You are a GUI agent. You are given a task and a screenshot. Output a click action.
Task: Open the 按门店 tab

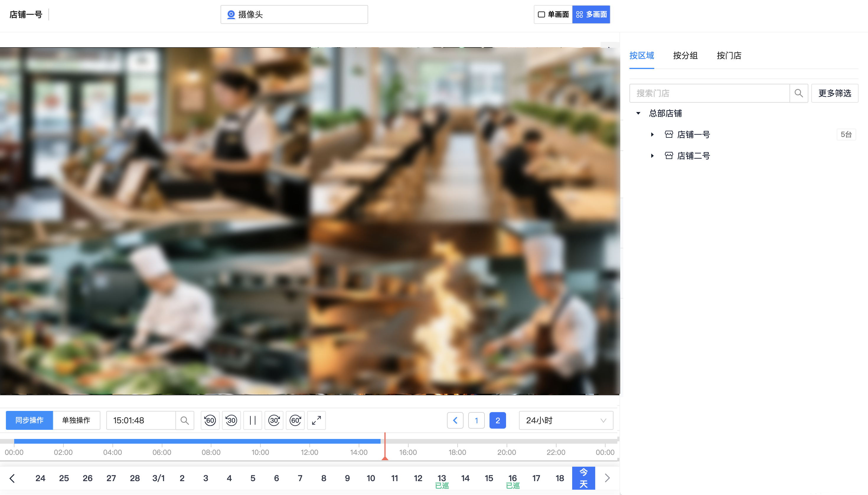pos(729,55)
